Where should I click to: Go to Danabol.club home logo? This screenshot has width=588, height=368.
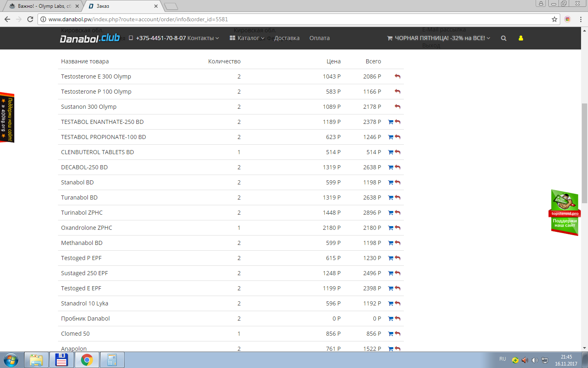point(90,38)
